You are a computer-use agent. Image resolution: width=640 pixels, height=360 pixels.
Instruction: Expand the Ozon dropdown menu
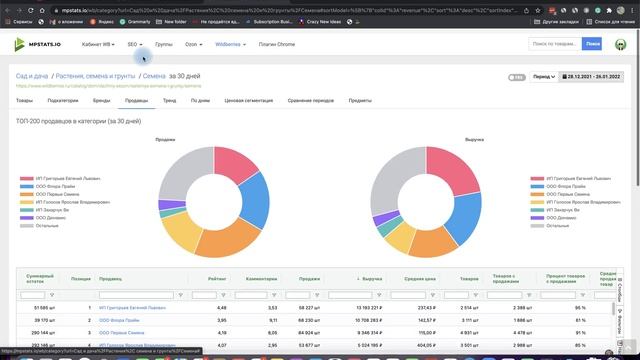pos(193,44)
